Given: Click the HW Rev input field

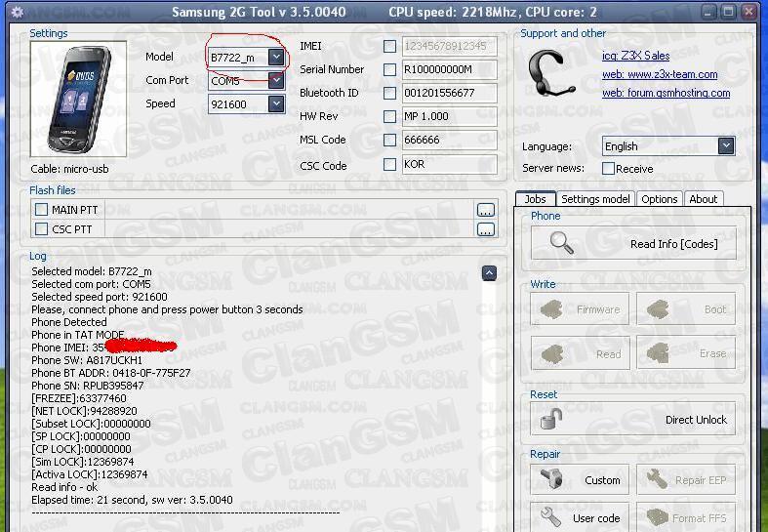Looking at the screenshot, I should (449, 116).
